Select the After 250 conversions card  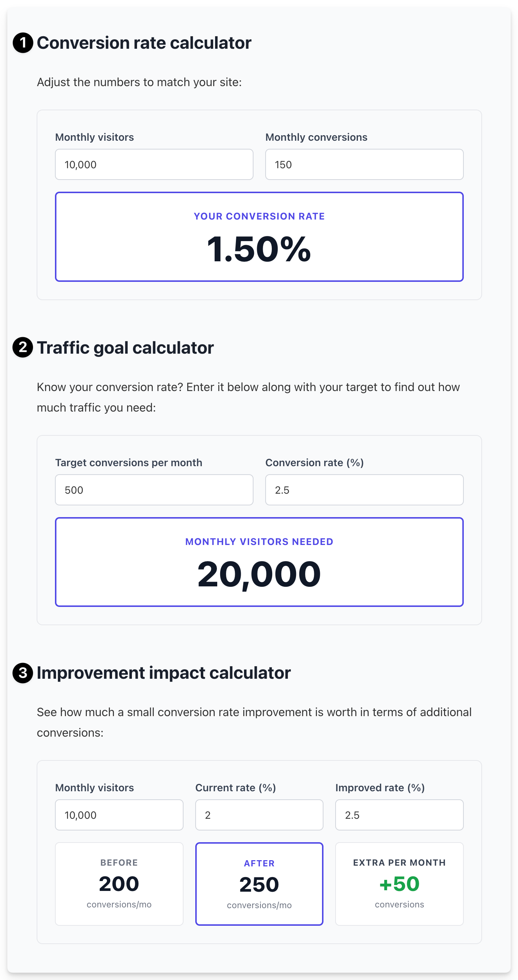click(259, 884)
